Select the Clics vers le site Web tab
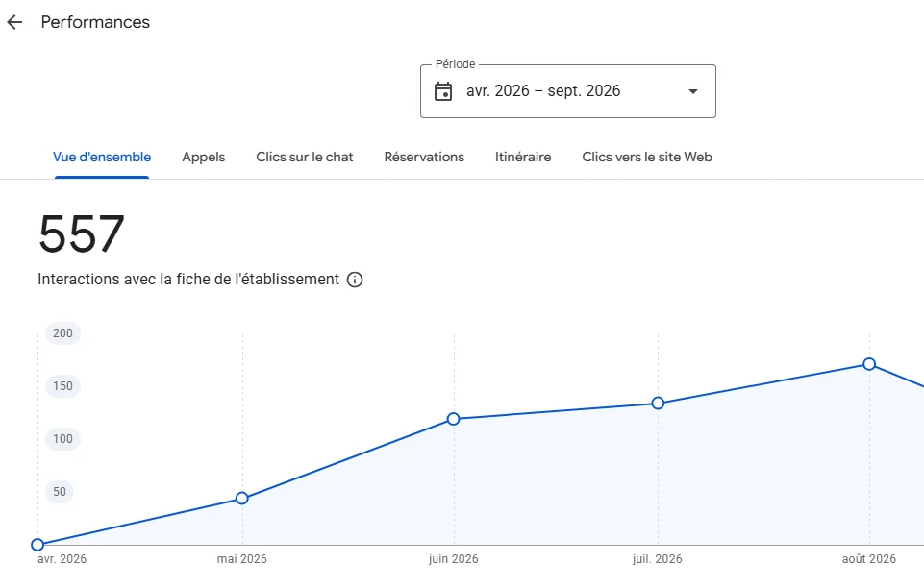Screen dimensions: 924x588 [647, 158]
